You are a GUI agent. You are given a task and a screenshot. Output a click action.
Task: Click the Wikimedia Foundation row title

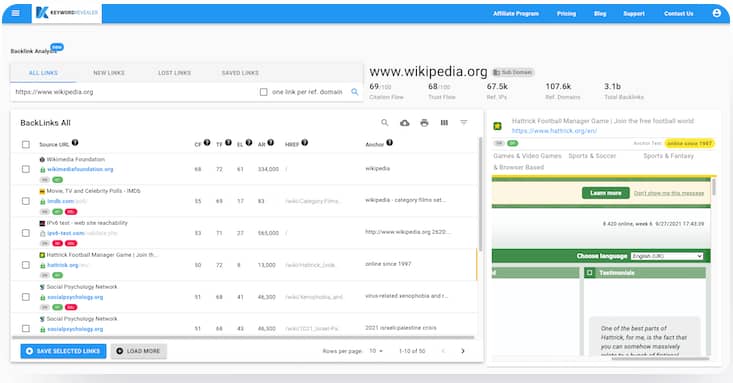tap(76, 159)
